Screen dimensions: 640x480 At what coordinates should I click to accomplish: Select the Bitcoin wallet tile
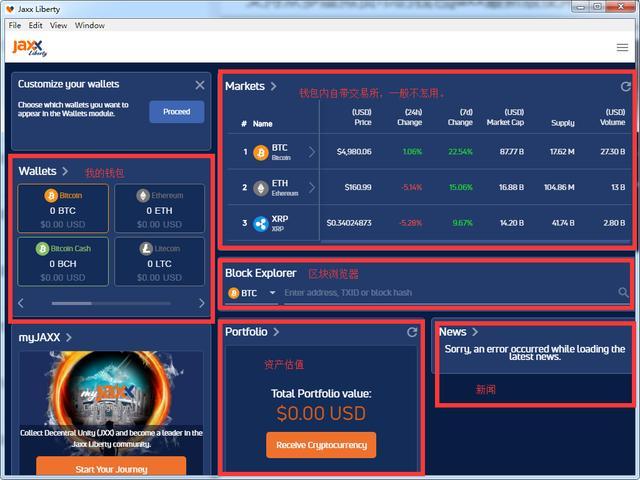pyautogui.click(x=63, y=208)
